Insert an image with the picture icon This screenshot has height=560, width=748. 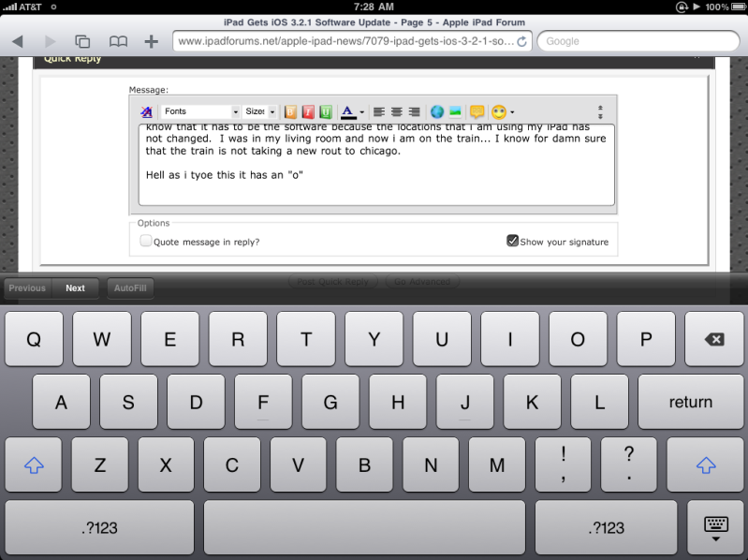pos(455,111)
